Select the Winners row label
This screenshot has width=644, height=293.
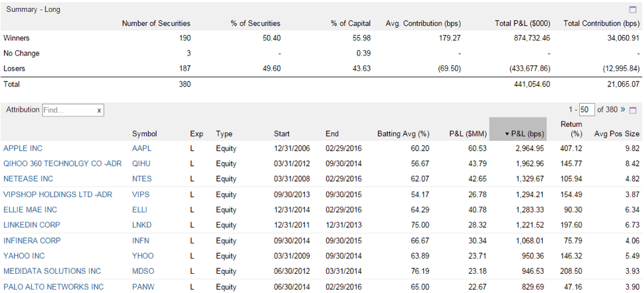point(17,38)
